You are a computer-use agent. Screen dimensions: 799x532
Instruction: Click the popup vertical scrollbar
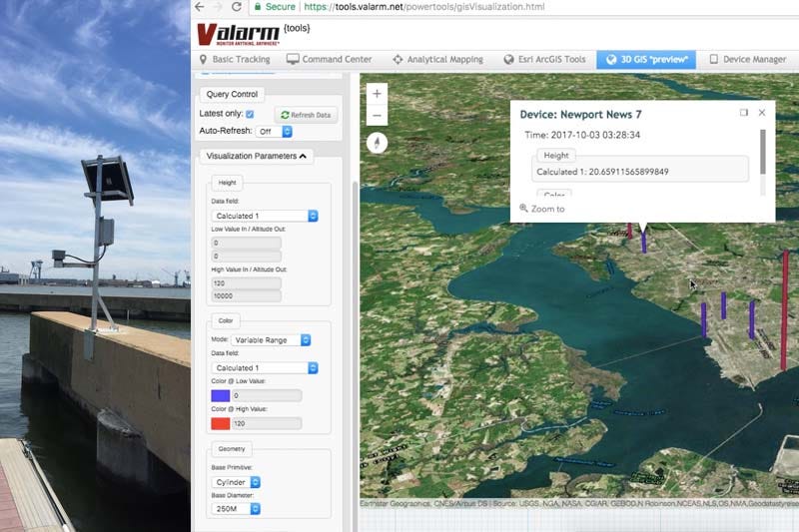(763, 152)
